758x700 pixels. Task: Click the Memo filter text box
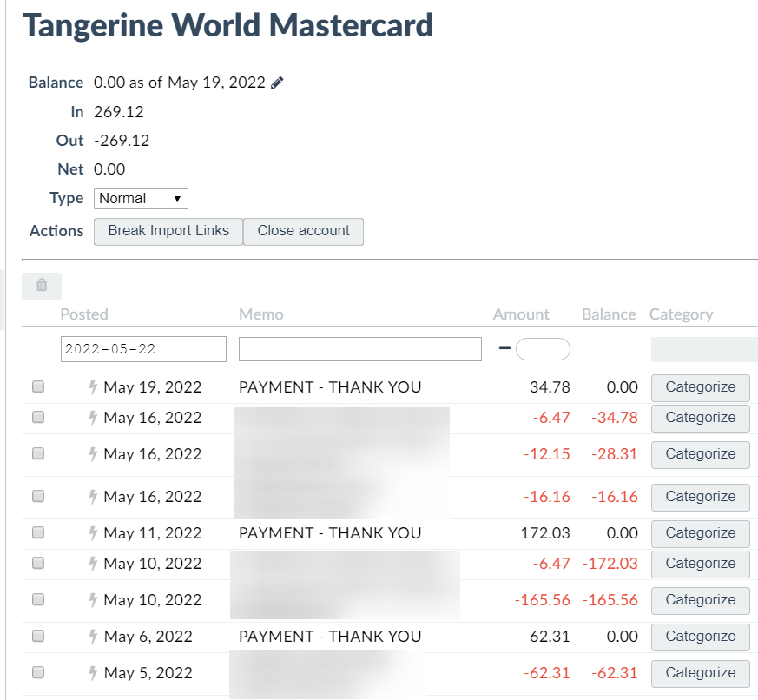(359, 348)
